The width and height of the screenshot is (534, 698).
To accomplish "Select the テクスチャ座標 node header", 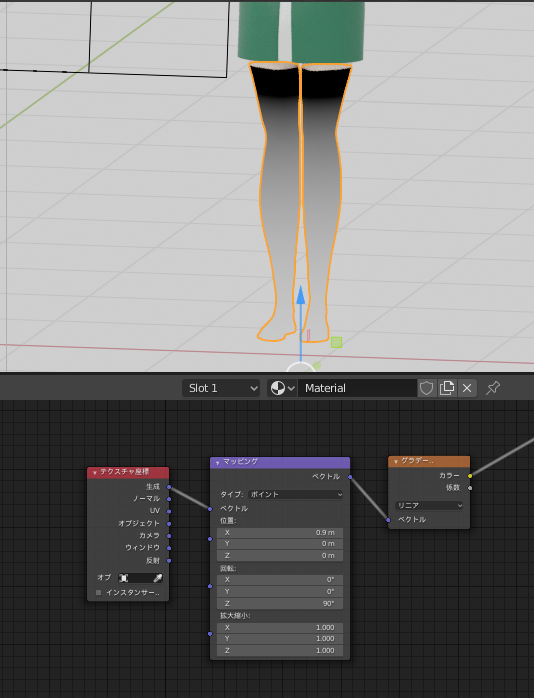I will pyautogui.click(x=128, y=472).
